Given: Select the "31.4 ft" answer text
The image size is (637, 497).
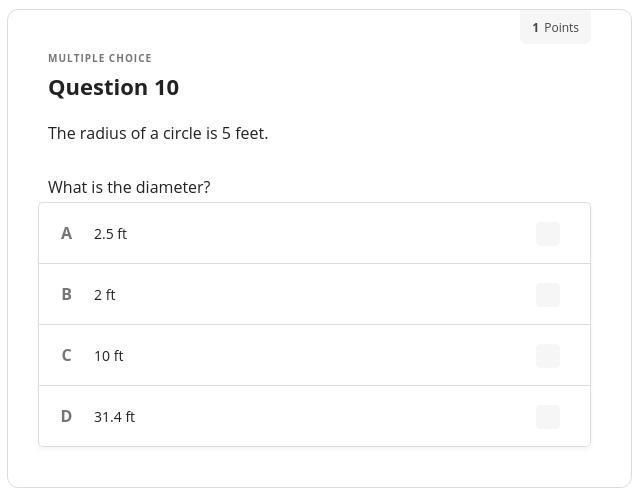Looking at the screenshot, I should pyautogui.click(x=114, y=417).
